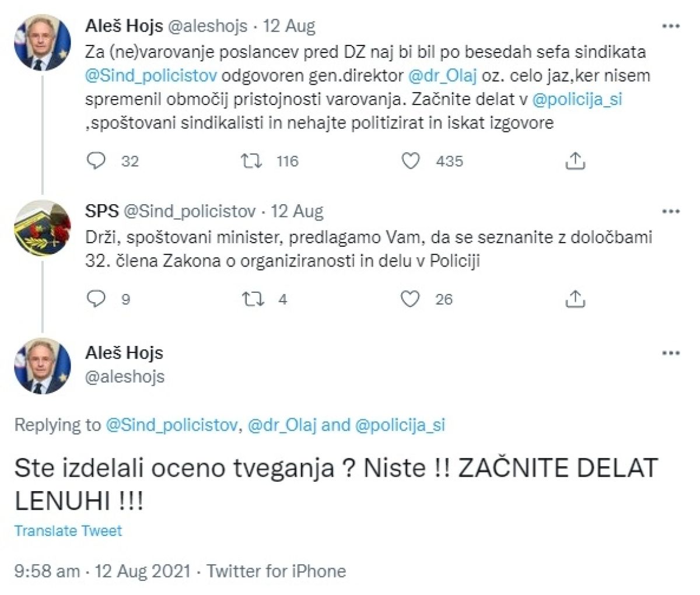The image size is (700, 595).
Task: Retweet the SPS tweet
Action: pyautogui.click(x=252, y=299)
